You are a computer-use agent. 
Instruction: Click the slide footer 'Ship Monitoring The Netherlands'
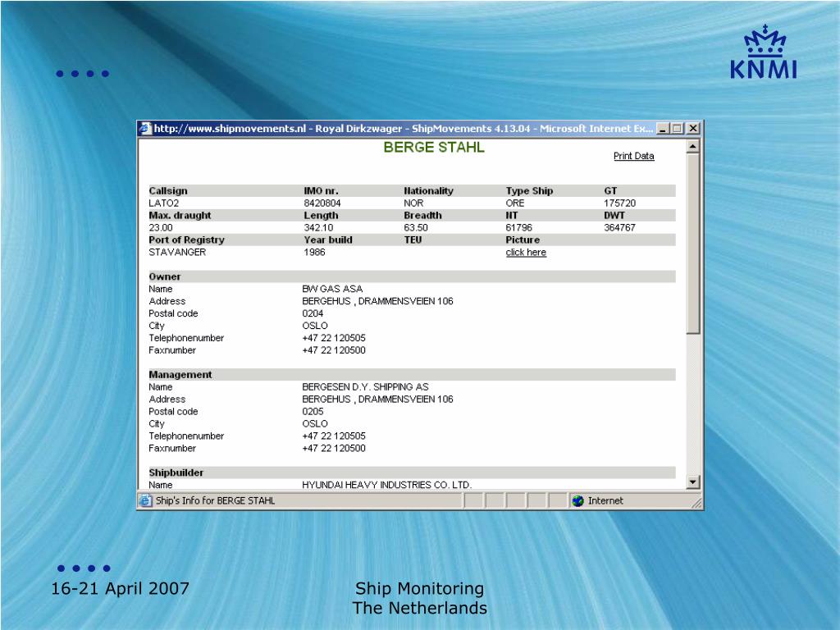coord(420,598)
